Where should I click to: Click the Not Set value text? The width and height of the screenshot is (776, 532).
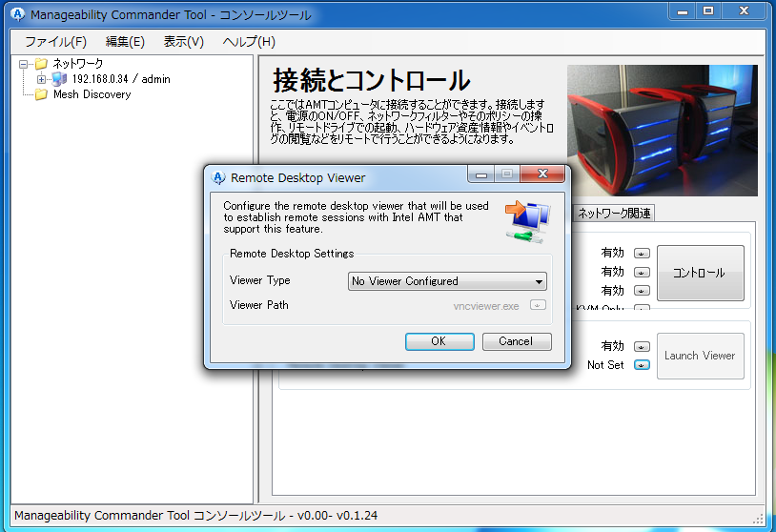pyautogui.click(x=605, y=365)
